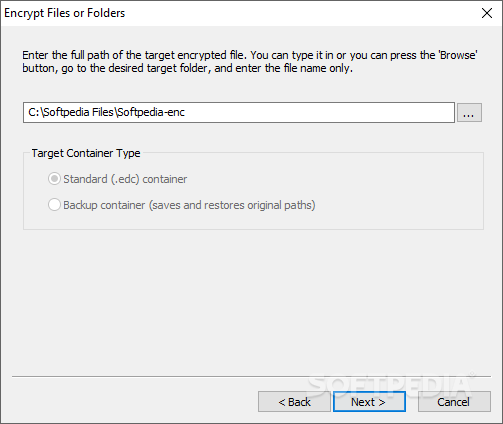The image size is (503, 424).
Task: Return to previous step with Back
Action: tap(294, 402)
